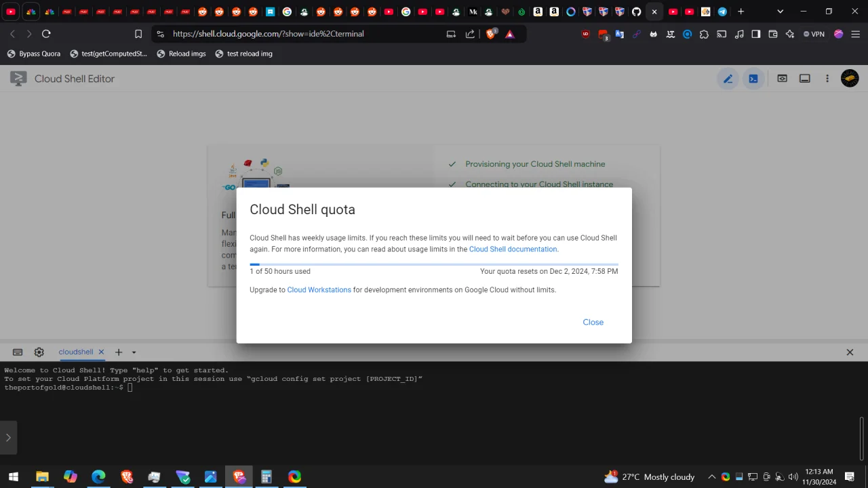Show hidden system tray icons
The height and width of the screenshot is (488, 868).
point(712,477)
